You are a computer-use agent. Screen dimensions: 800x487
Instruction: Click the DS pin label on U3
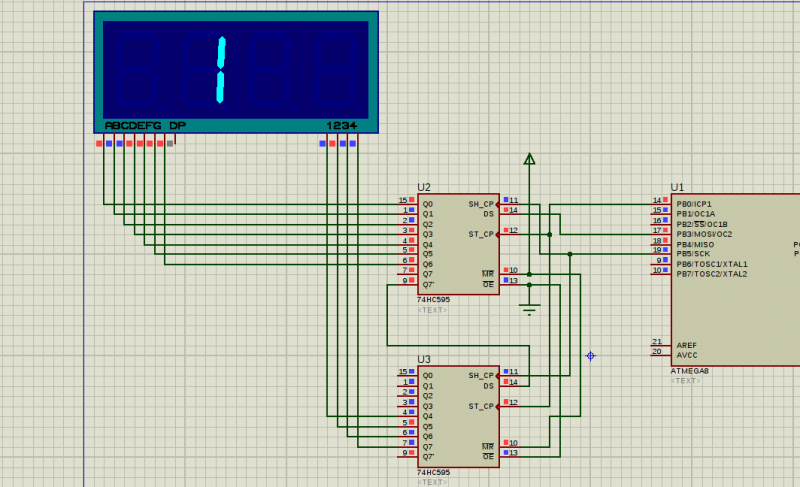coord(489,386)
